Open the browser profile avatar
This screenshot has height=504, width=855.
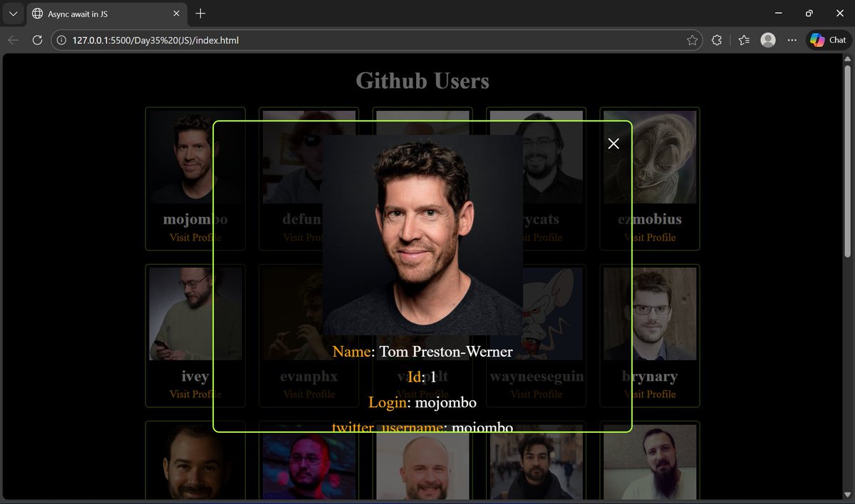coord(768,41)
